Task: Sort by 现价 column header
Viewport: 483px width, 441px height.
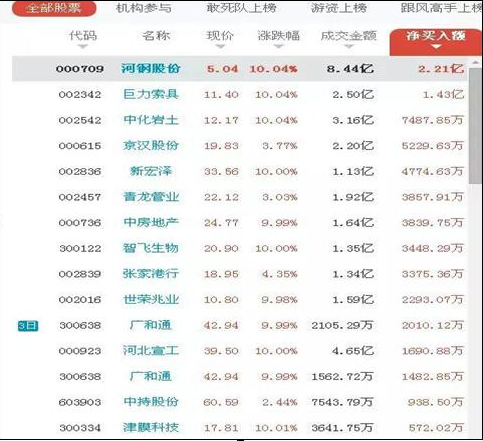Action: (220, 36)
